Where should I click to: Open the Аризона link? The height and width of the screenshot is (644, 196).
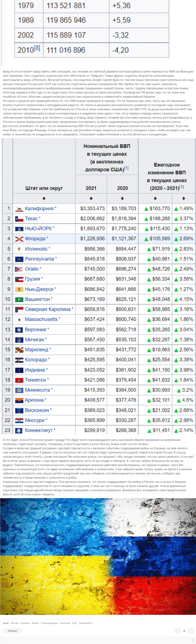pyautogui.click(x=34, y=400)
